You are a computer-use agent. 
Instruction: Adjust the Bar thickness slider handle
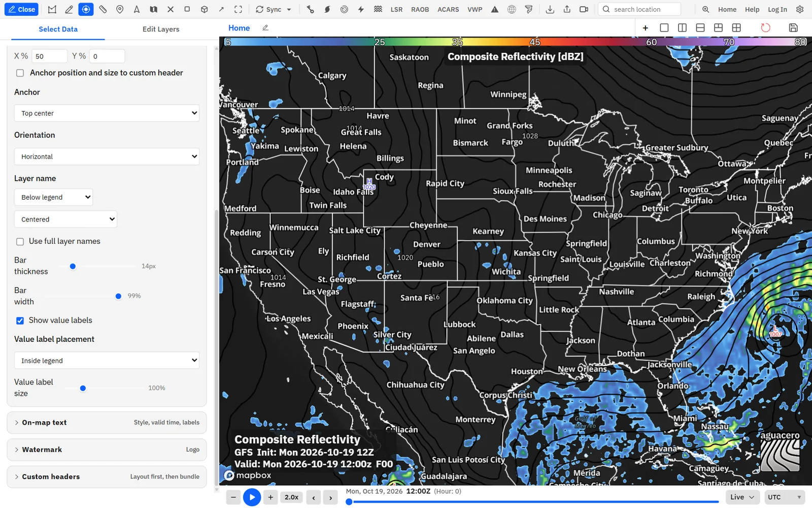pos(73,266)
